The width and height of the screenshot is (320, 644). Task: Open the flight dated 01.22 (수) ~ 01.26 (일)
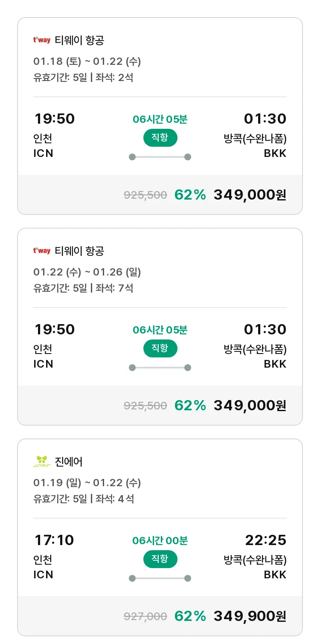click(x=87, y=272)
